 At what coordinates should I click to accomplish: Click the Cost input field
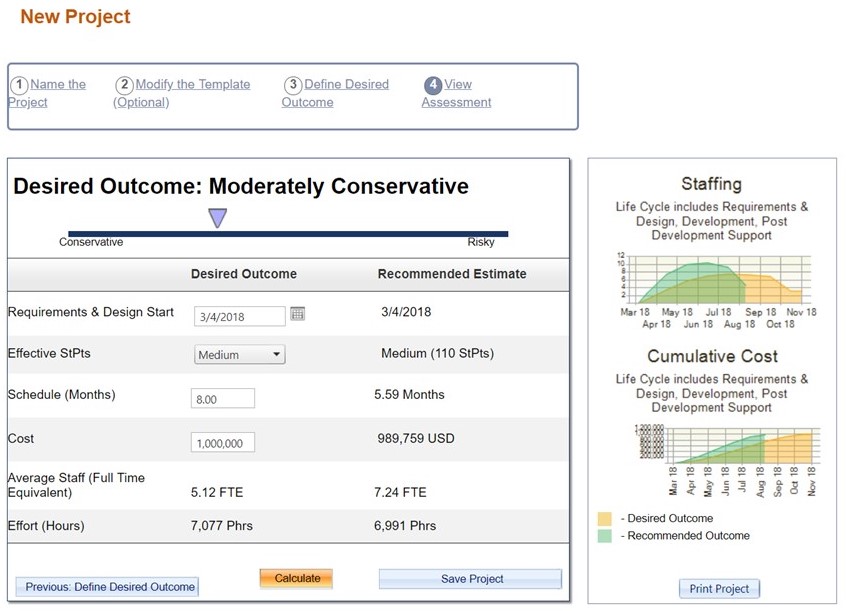click(223, 443)
